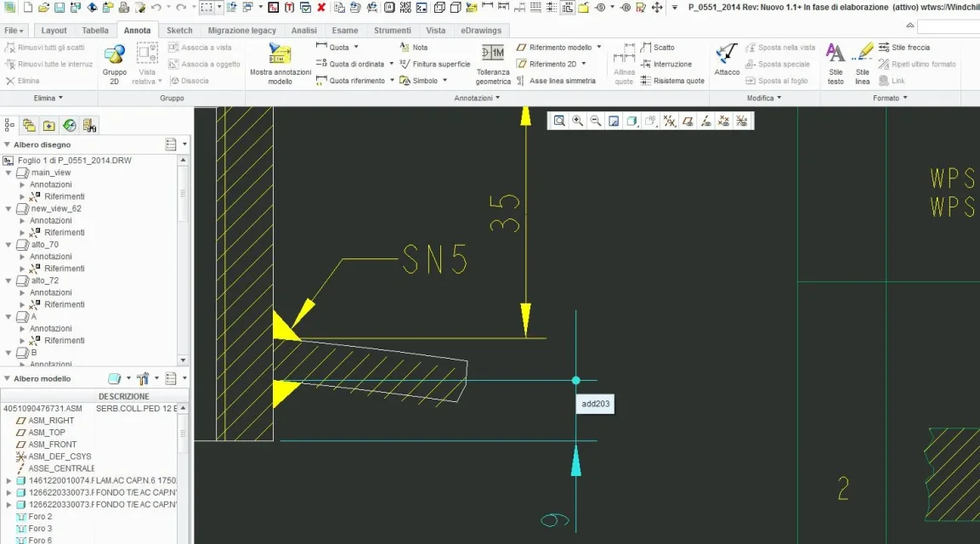
Task: Open the Tolleranza geometrica tool
Action: (x=493, y=64)
